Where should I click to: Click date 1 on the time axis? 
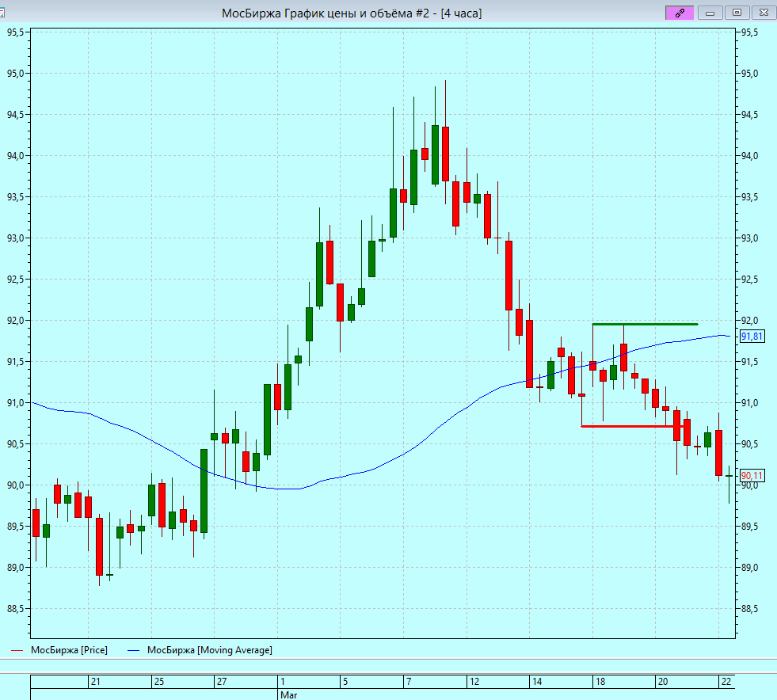coord(283,682)
